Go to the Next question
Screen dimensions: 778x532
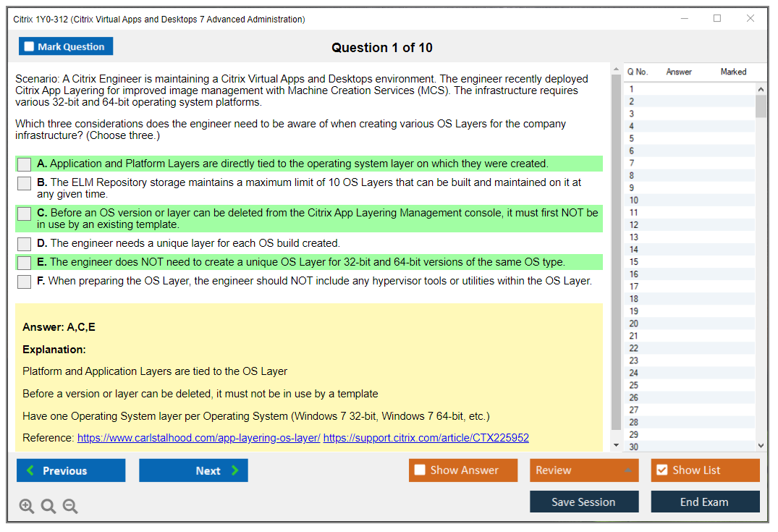point(193,470)
